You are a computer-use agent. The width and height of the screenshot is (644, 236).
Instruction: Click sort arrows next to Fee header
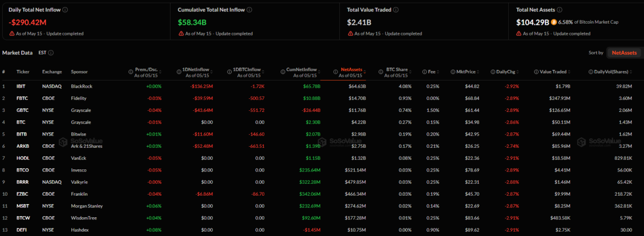[438, 71]
